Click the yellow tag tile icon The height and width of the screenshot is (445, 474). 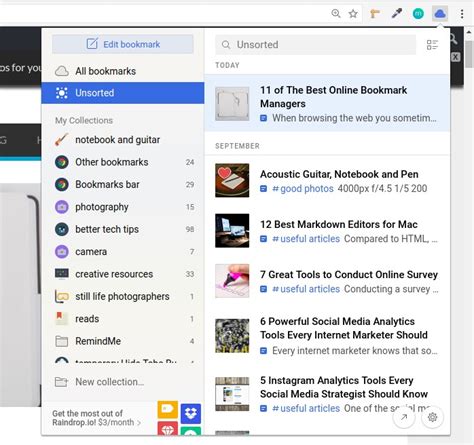[168, 409]
